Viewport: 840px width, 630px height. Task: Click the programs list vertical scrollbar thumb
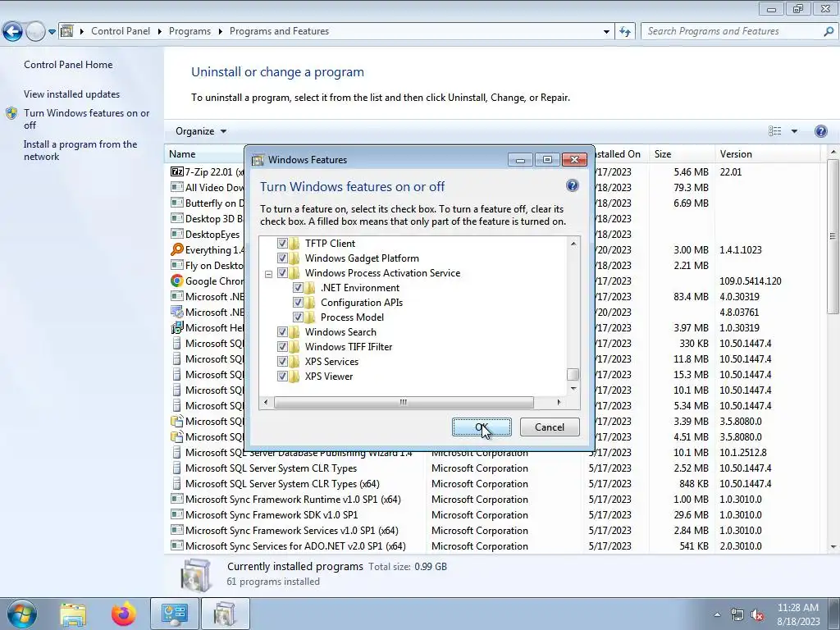833,235
